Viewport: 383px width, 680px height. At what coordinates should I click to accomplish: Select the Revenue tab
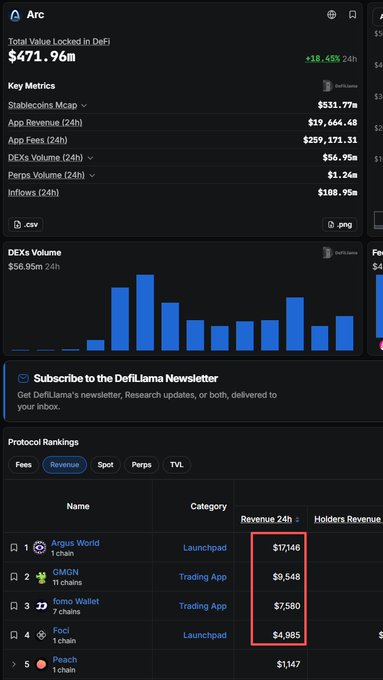point(65,465)
